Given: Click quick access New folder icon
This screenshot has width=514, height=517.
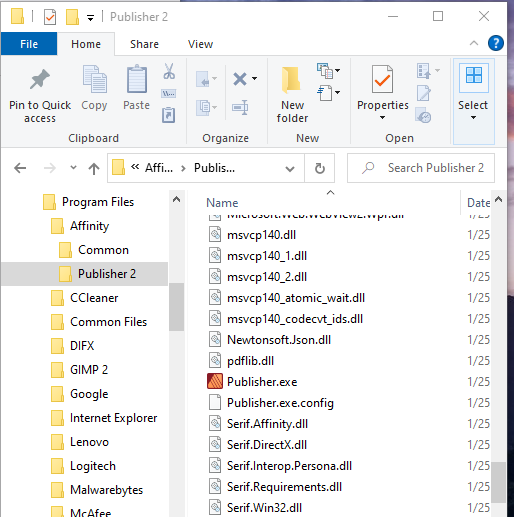Looking at the screenshot, I should point(72,17).
